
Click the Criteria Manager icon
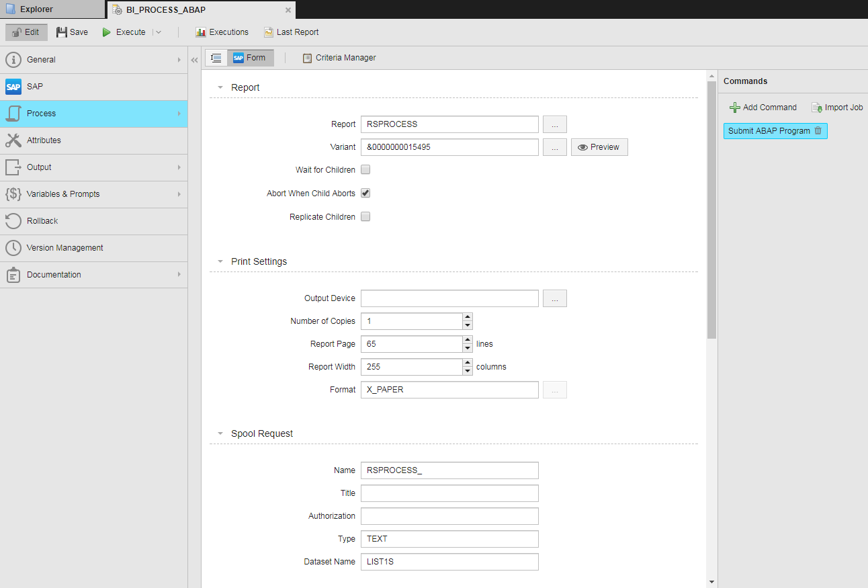[308, 58]
